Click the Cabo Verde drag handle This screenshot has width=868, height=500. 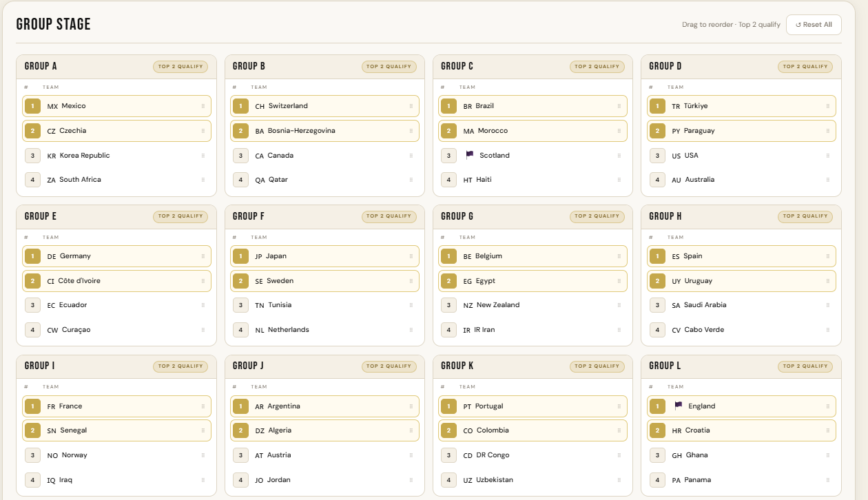tap(828, 330)
